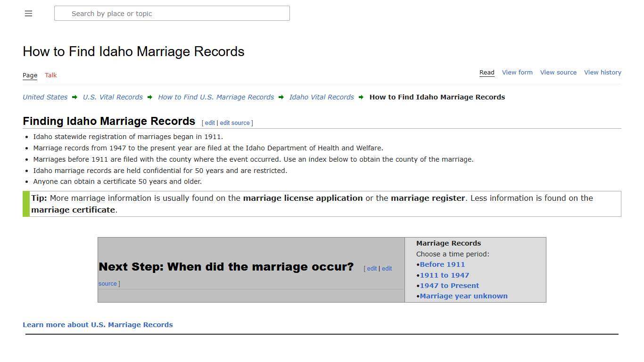This screenshot has height=362, width=644.
Task: Open View history
Action: coord(603,72)
